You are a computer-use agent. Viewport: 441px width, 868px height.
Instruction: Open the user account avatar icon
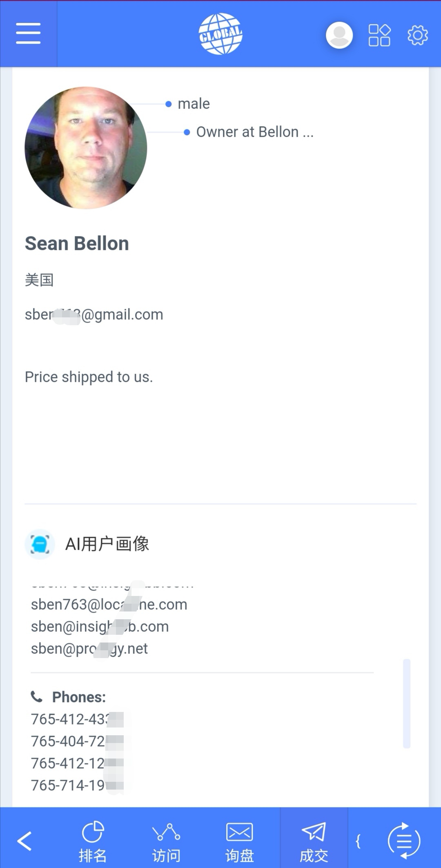pos(339,35)
